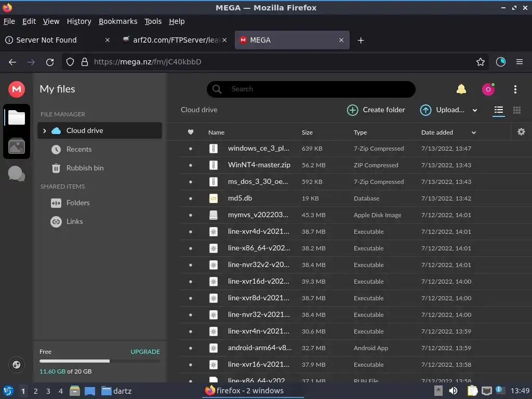The width and height of the screenshot is (532, 399).
Task: Click the favourite dot for md5.db
Action: coord(191,198)
